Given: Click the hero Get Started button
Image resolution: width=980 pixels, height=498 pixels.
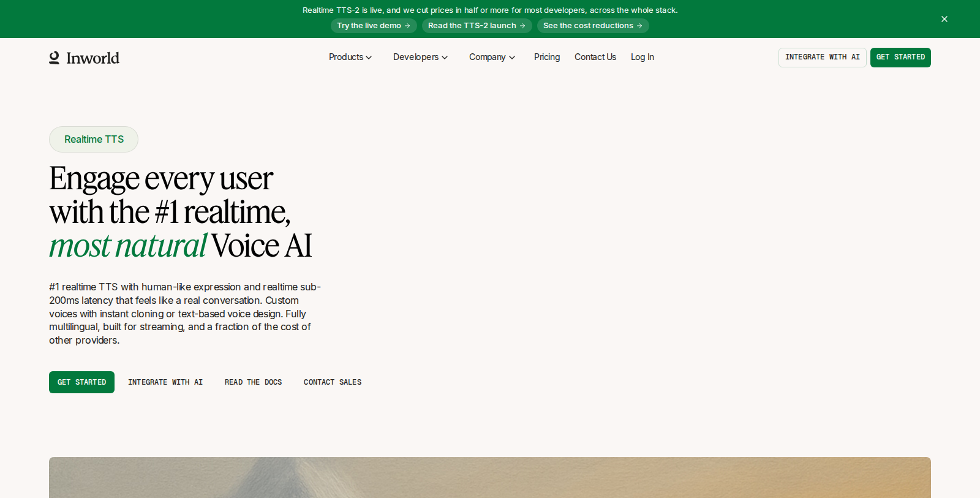Looking at the screenshot, I should coord(81,382).
